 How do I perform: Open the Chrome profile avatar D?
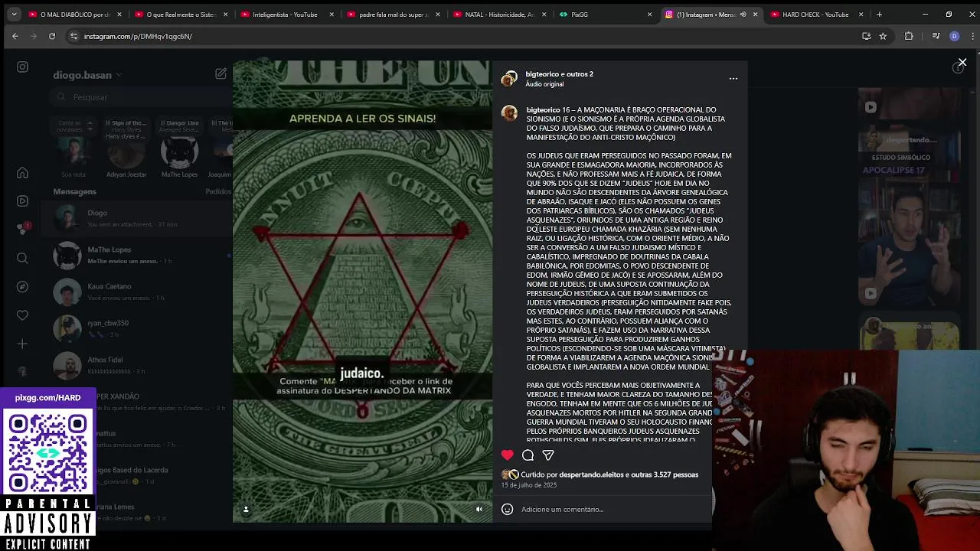coord(954,36)
